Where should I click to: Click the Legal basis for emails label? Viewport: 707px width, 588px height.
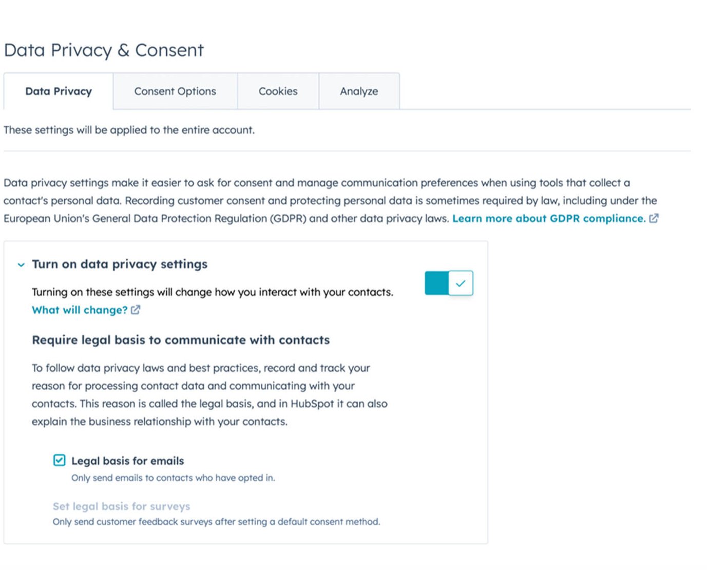[x=128, y=461]
